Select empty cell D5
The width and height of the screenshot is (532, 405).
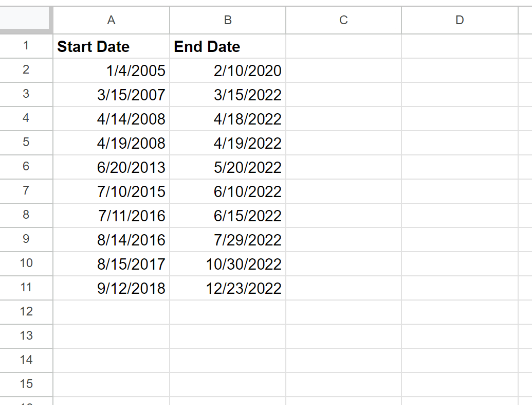[x=460, y=143]
